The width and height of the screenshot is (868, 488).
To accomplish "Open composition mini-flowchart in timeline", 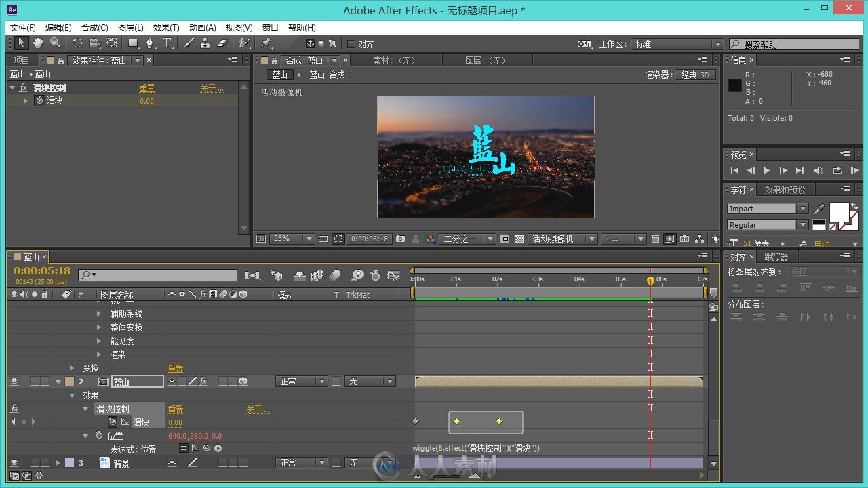I will (253, 275).
